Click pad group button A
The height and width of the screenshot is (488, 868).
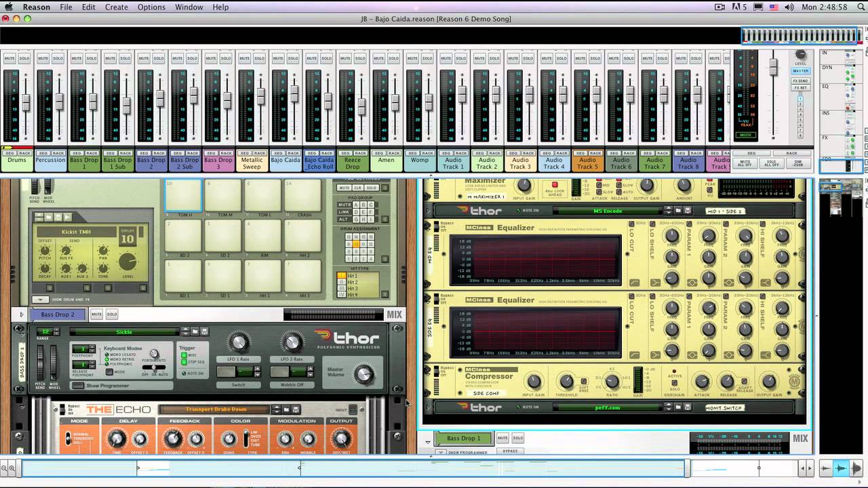(355, 204)
